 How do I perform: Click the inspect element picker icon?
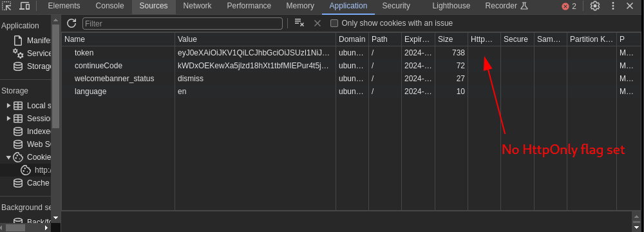pyautogui.click(x=7, y=6)
